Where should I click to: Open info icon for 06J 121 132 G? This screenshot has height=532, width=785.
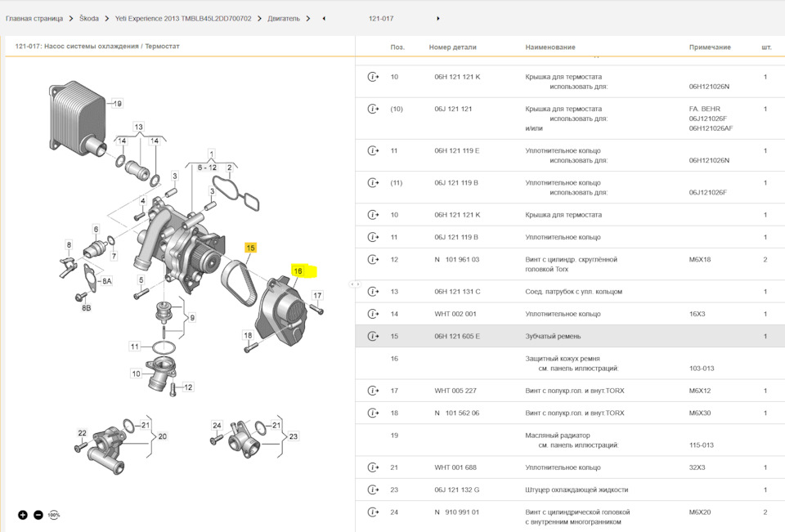373,490
